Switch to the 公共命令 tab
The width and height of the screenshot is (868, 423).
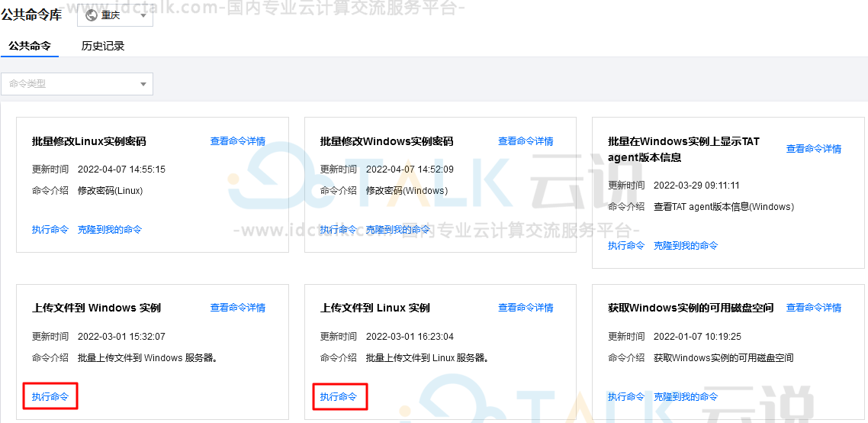pos(29,46)
